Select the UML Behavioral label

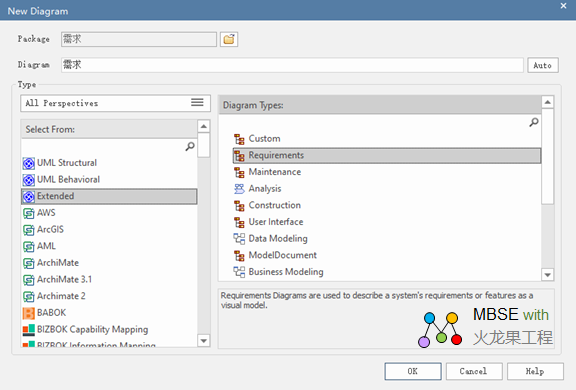coord(68,179)
